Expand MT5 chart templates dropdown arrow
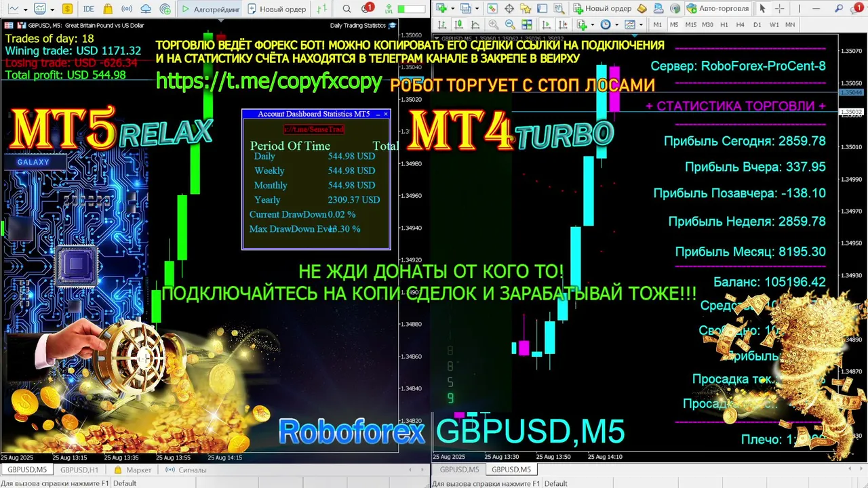Image resolution: width=868 pixels, height=488 pixels. tap(52, 9)
